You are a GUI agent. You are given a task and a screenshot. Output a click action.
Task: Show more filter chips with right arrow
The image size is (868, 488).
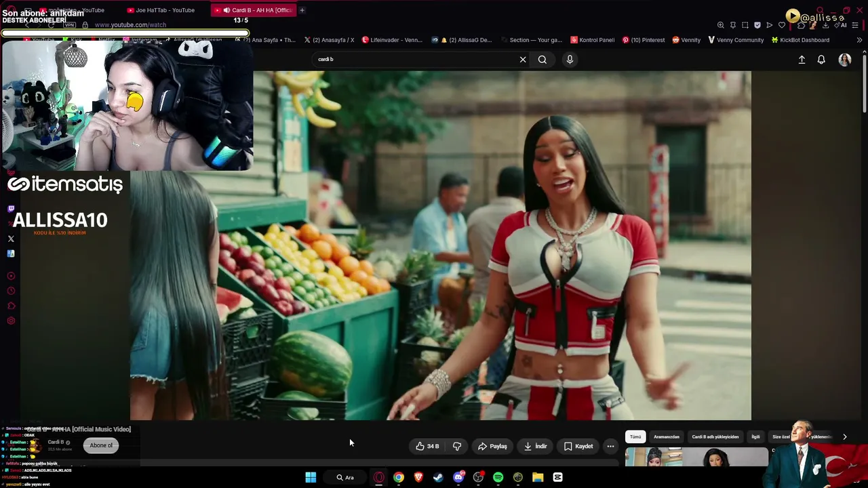844,436
